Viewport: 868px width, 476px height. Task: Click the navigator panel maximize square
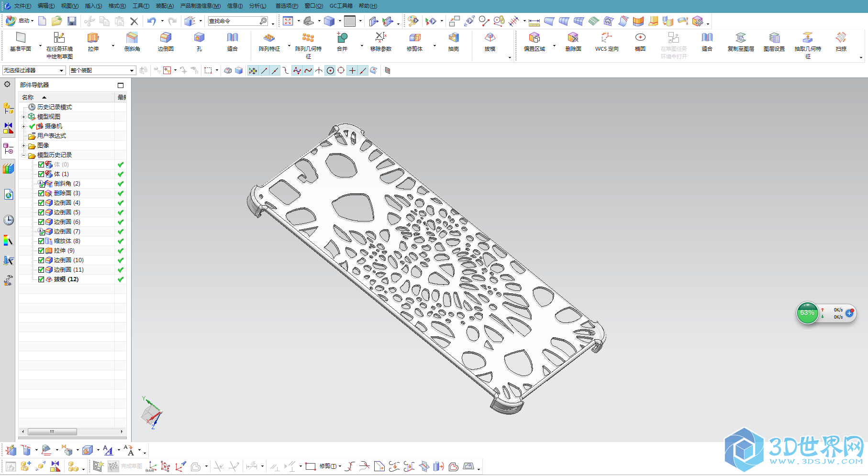[121, 85]
